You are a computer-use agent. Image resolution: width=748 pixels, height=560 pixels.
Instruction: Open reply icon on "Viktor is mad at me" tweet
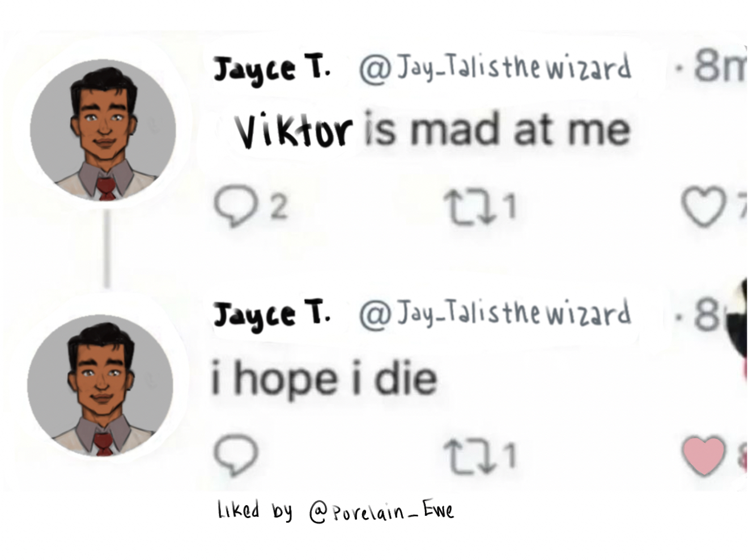pyautogui.click(x=236, y=207)
